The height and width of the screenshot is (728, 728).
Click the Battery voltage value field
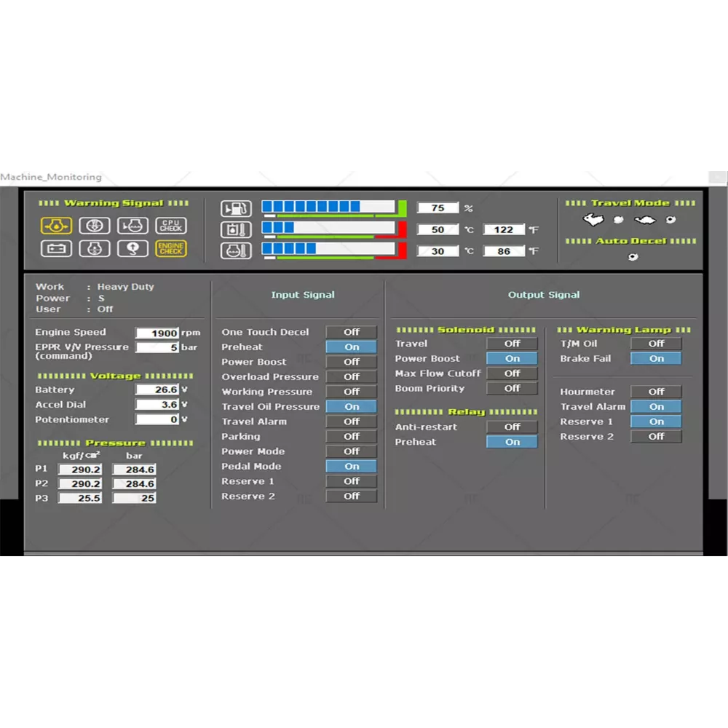click(157, 390)
